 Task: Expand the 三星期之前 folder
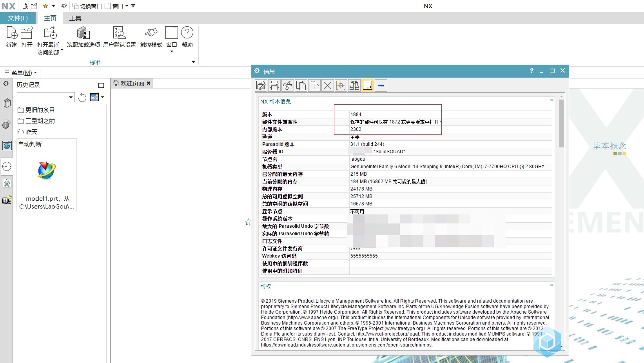click(x=36, y=121)
